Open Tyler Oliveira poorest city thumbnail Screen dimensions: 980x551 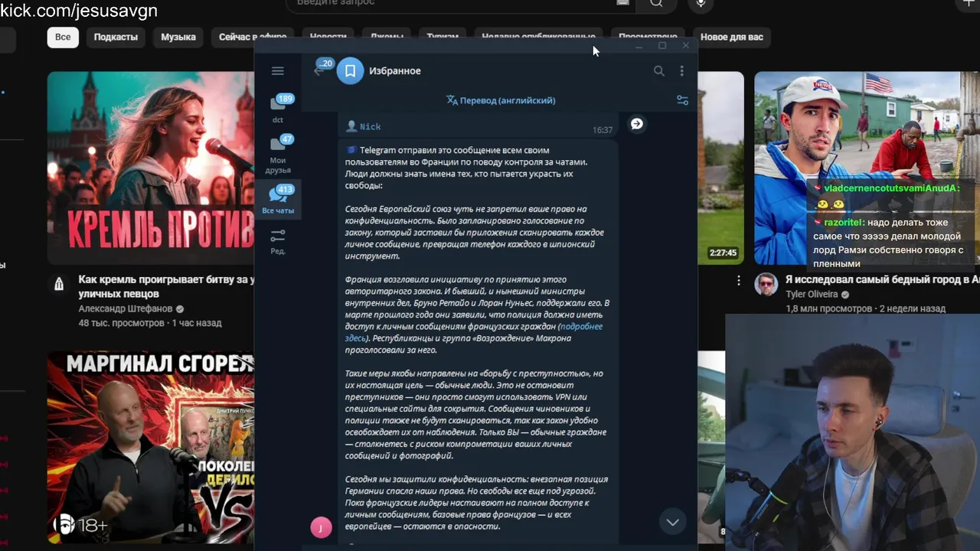867,168
